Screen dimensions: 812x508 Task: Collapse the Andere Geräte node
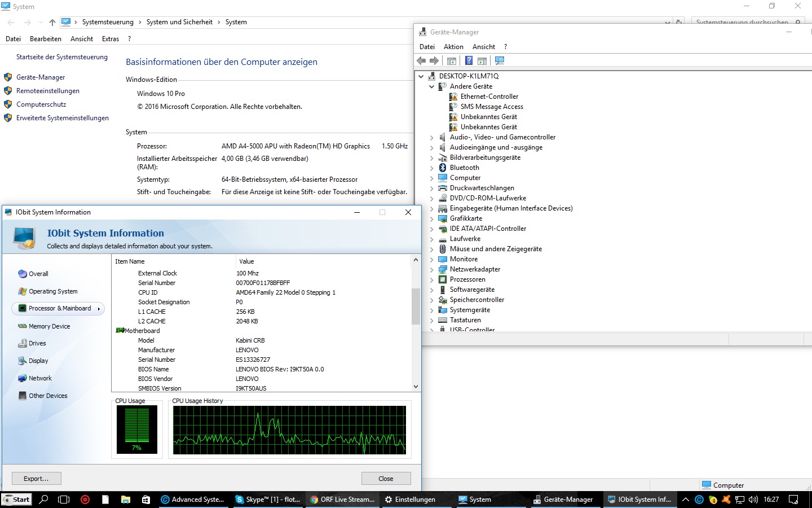point(432,86)
